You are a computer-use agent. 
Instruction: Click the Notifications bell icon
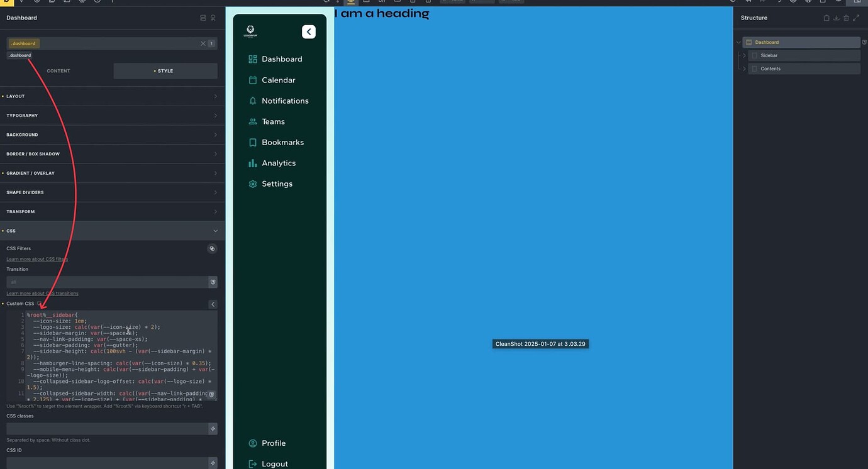pyautogui.click(x=253, y=101)
